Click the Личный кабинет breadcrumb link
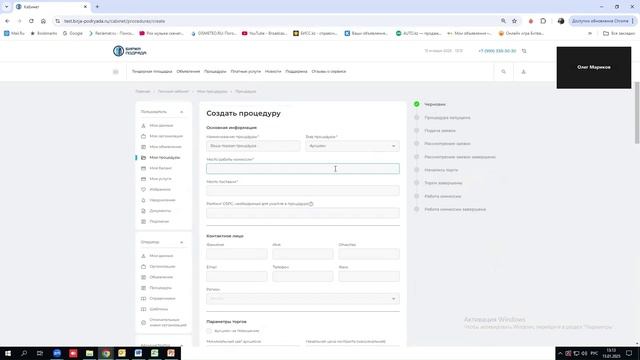Viewport: 640px width, 360px height. 173,91
